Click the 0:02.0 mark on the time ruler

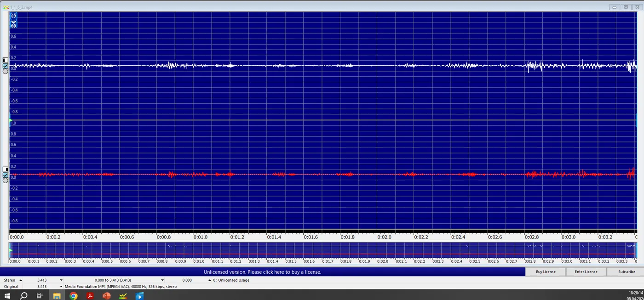coord(384,237)
